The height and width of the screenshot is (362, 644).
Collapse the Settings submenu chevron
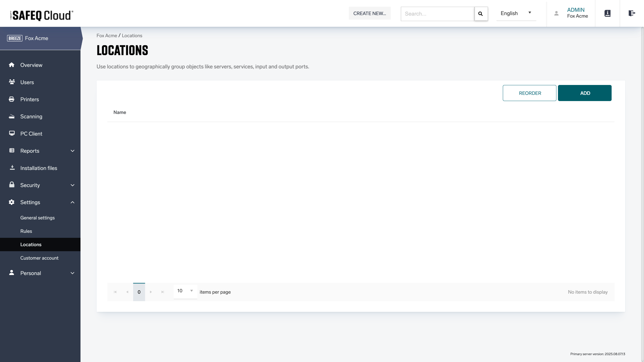[72, 202]
